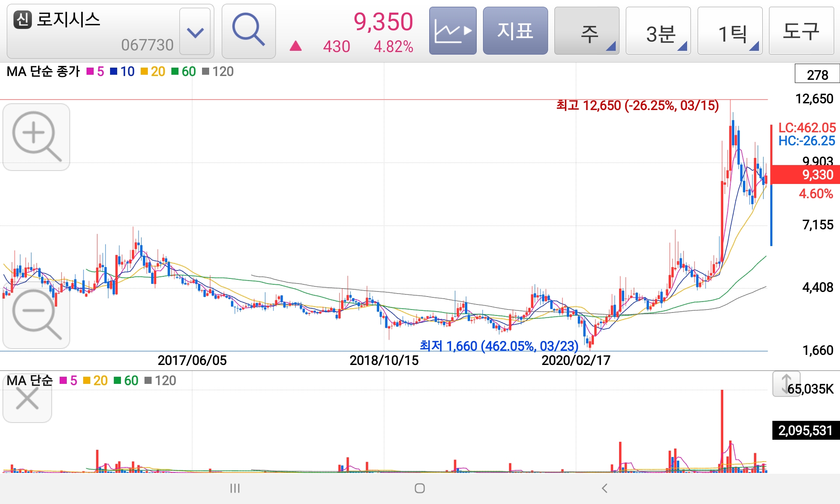Click the magenta 5 MA legend swatch
The width and height of the screenshot is (840, 504).
click(90, 72)
